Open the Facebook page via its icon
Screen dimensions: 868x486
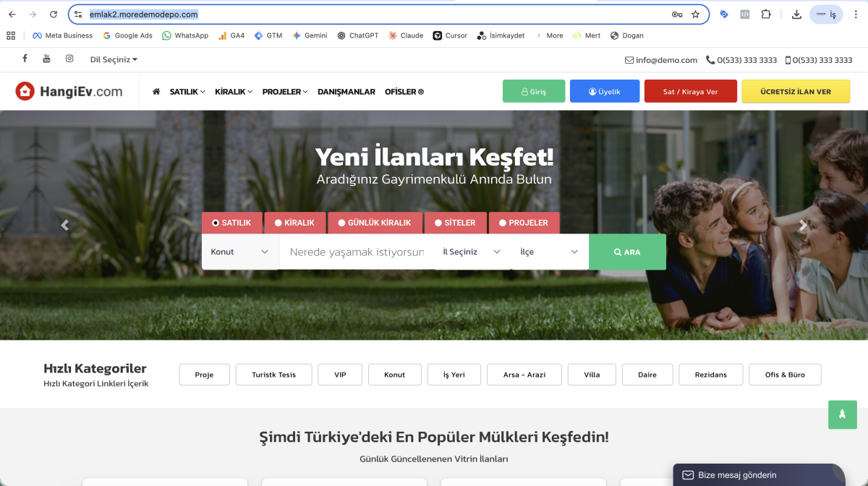tap(25, 59)
